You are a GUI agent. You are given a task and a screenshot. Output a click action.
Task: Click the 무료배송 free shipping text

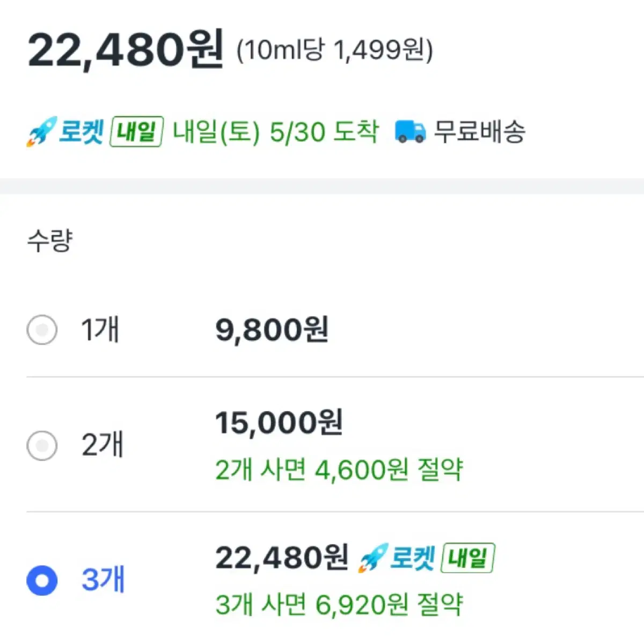(479, 131)
